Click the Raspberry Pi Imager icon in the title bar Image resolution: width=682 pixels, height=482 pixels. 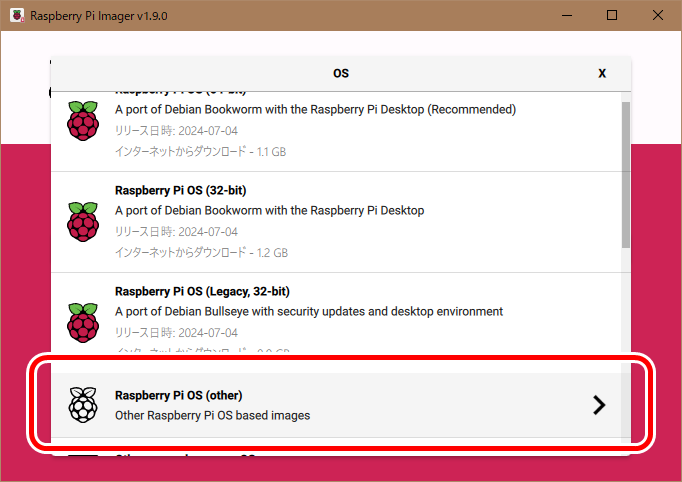[15, 16]
